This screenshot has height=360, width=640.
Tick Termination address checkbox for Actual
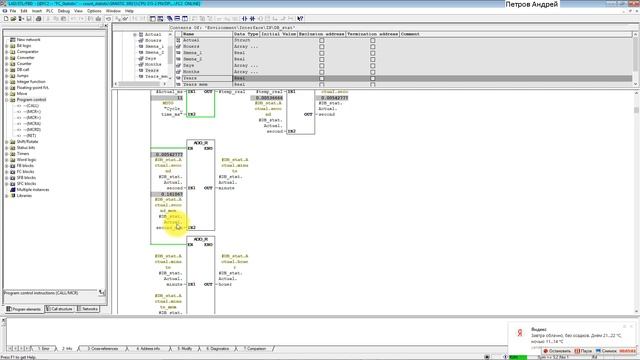click(x=373, y=40)
